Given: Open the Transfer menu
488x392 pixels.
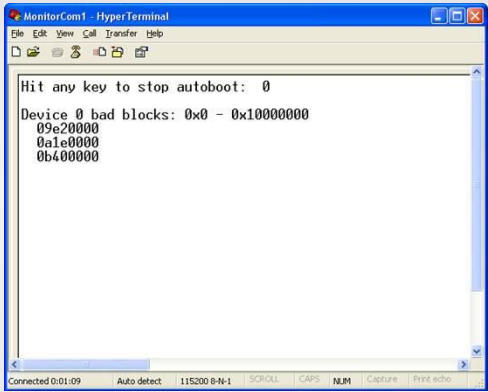Looking at the screenshot, I should pyautogui.click(x=121, y=34).
